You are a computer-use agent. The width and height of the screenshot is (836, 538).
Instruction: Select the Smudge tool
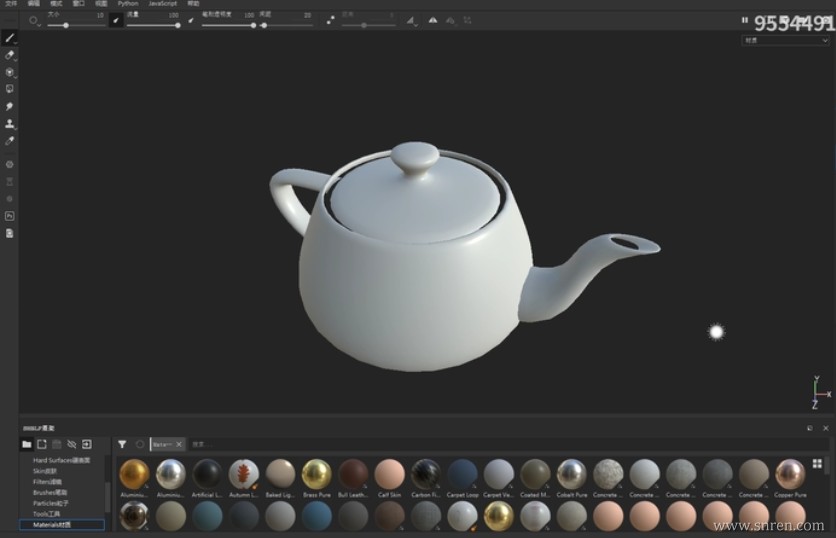pyautogui.click(x=10, y=106)
